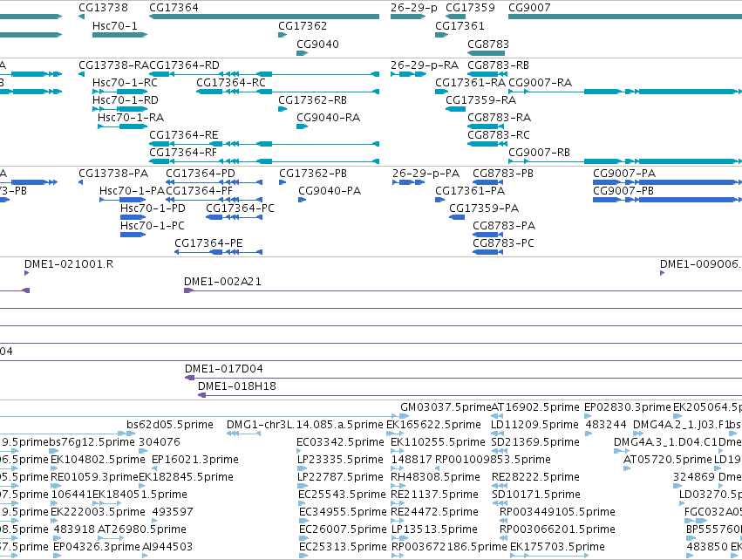The width and height of the screenshot is (742, 560).
Task: Click the CG17361 gene label
Action: [459, 25]
